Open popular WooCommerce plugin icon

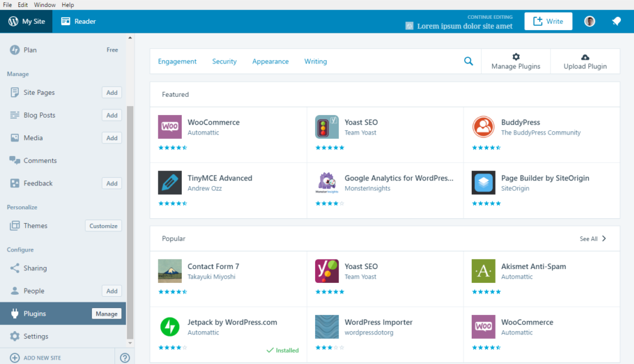coord(483,327)
